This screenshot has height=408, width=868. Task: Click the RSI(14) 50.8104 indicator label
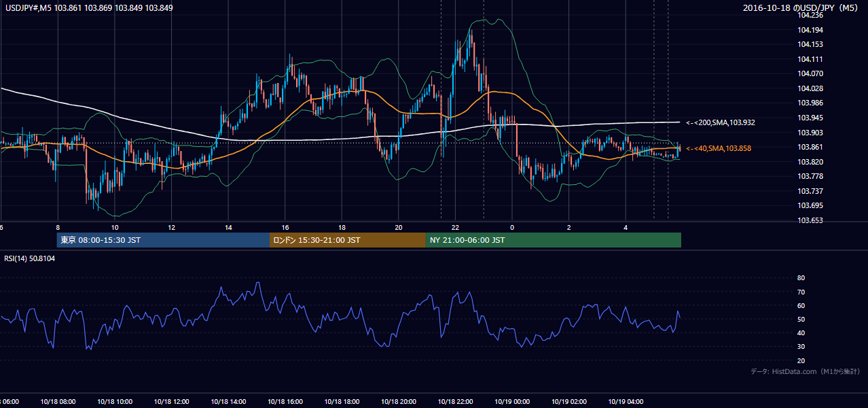(x=30, y=258)
